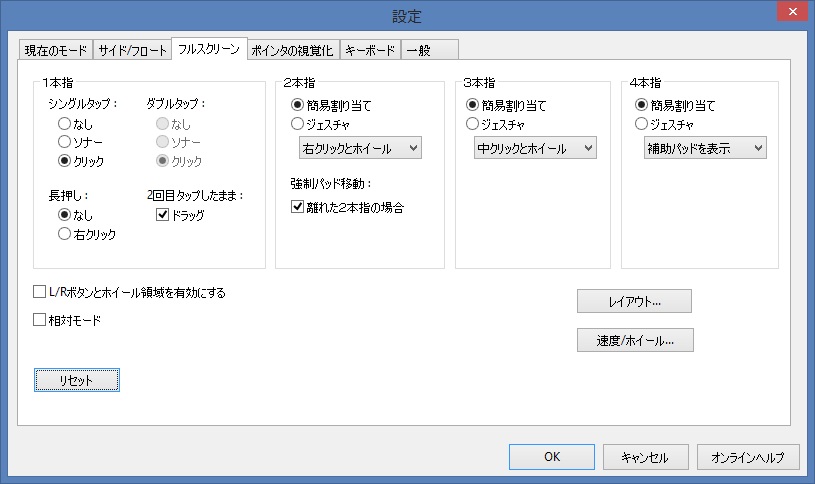815x484 pixels.
Task: Switch to the ポインタの視覚化 tab
Action: click(x=293, y=50)
